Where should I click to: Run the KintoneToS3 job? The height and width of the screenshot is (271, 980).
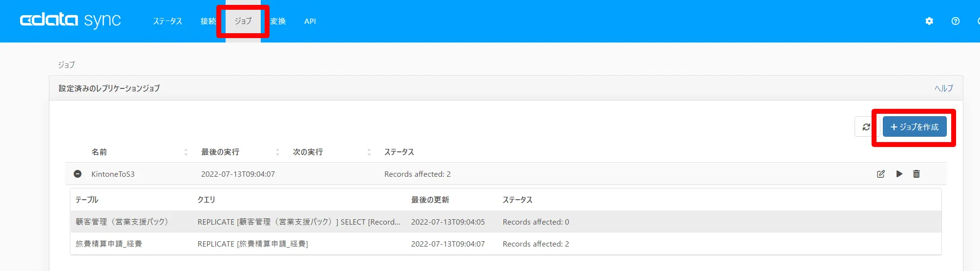click(899, 174)
